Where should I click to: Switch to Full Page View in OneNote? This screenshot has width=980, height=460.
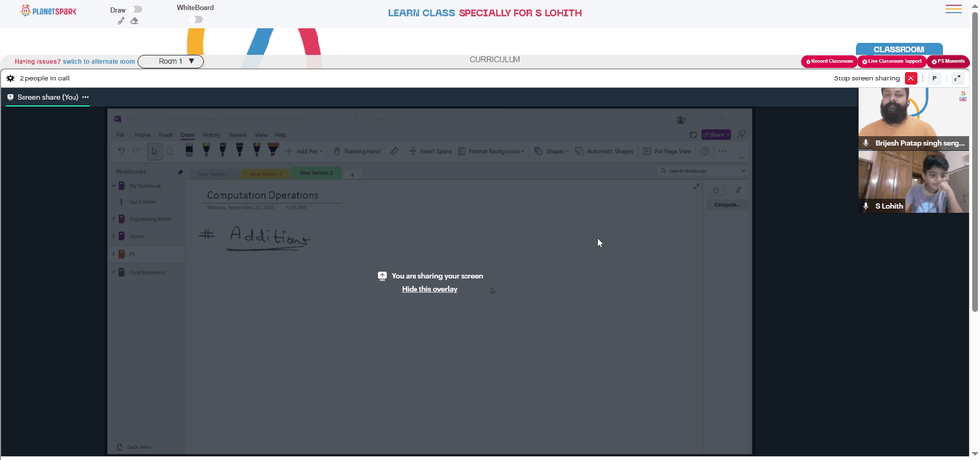click(666, 151)
